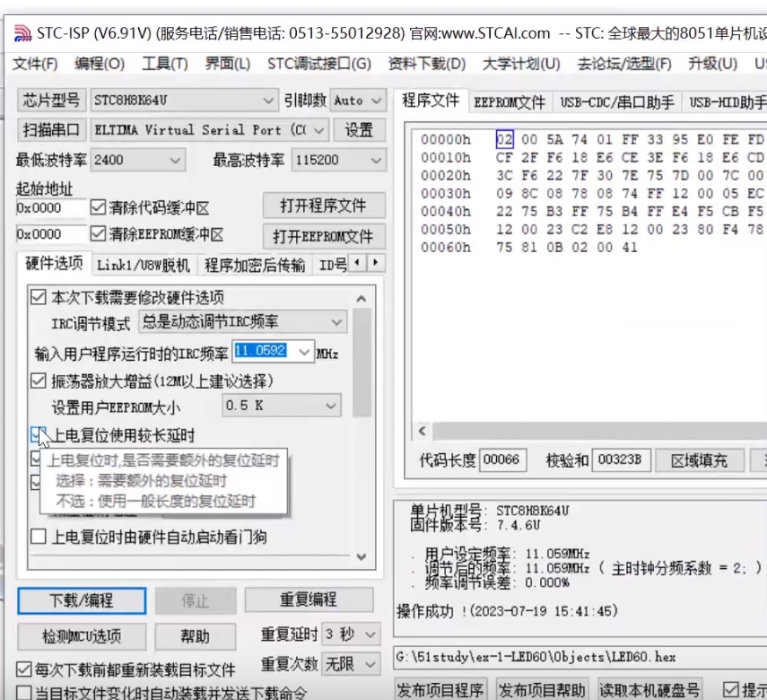Click hex byte 02 at address 00000h
Screen dimensions: 767x700
click(504, 139)
